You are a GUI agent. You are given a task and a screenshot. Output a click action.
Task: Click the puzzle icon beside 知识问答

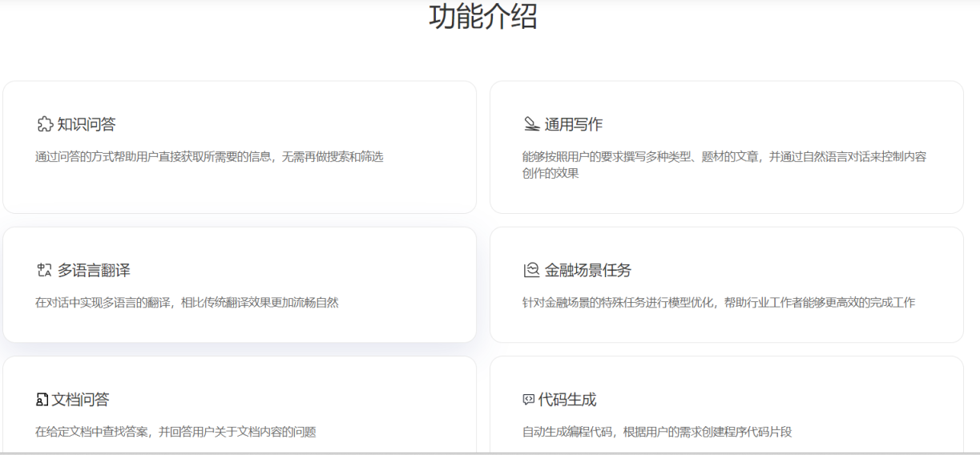coord(45,124)
